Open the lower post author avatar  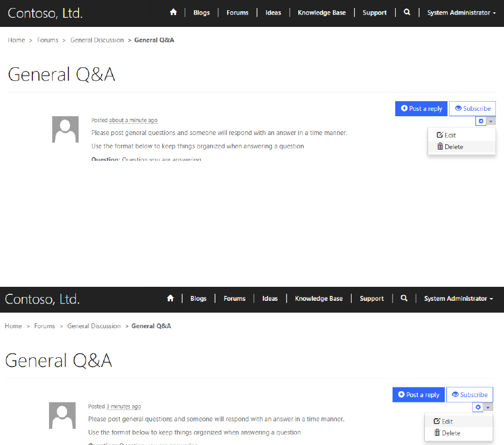(62, 415)
